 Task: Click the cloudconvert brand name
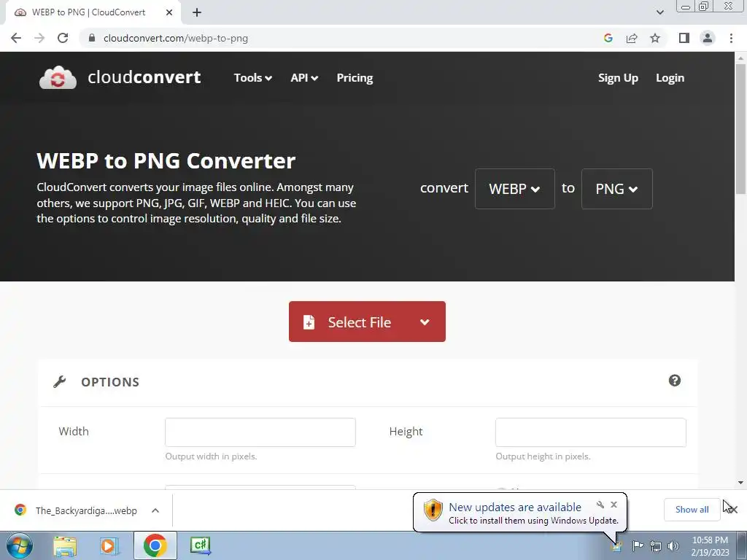[144, 77]
